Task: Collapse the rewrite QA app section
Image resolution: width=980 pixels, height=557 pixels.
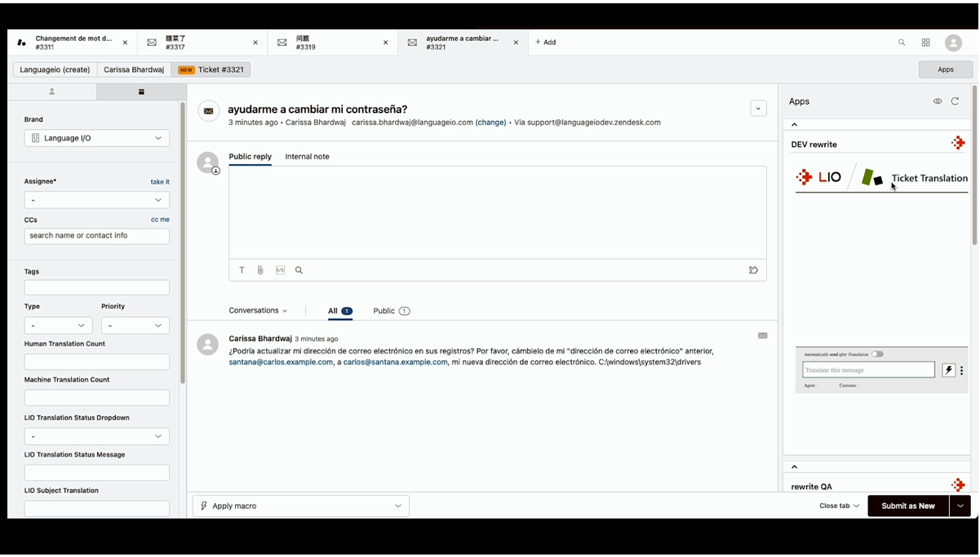Action: pos(795,467)
